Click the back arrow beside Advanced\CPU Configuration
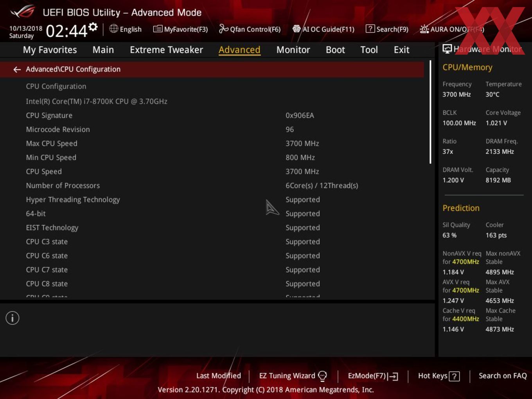 pyautogui.click(x=17, y=70)
